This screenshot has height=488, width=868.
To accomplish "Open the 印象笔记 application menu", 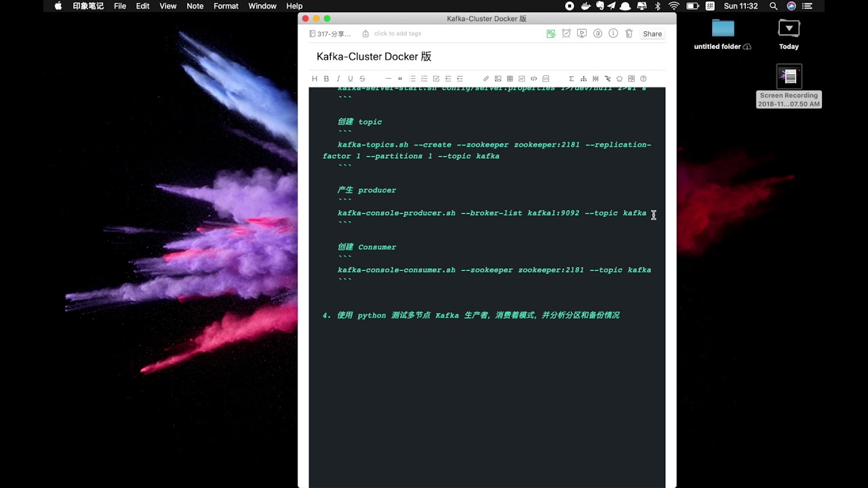I will [88, 6].
